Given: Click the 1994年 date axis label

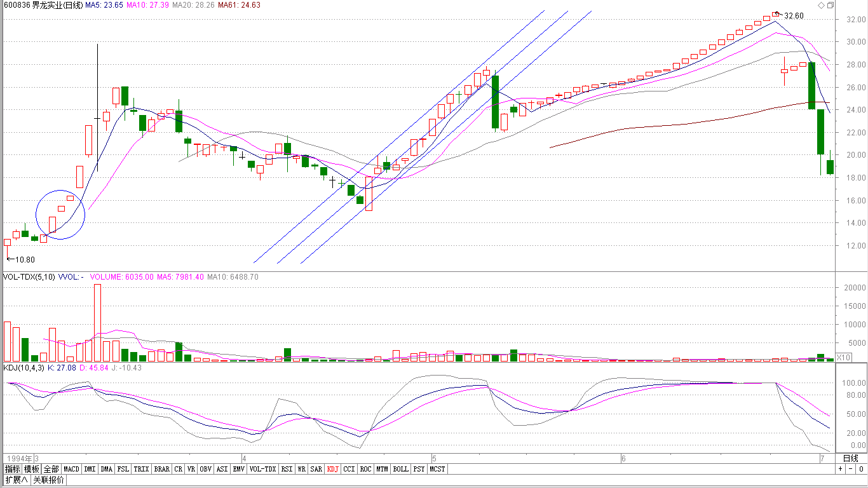Looking at the screenshot, I should pyautogui.click(x=18, y=458).
